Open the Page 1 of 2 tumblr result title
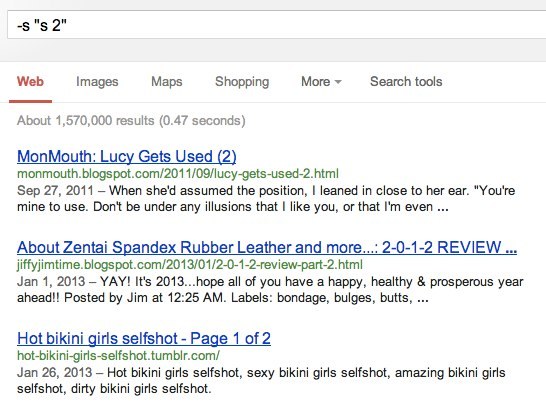 pos(144,338)
